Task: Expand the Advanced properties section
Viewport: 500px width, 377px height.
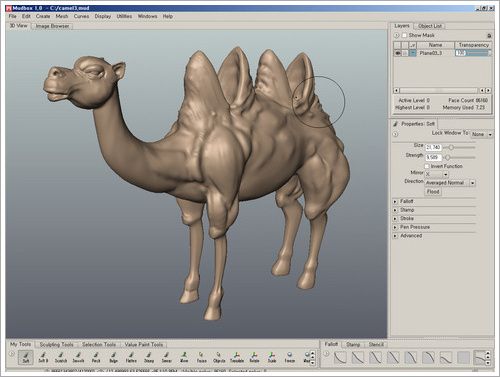Action: coord(395,236)
